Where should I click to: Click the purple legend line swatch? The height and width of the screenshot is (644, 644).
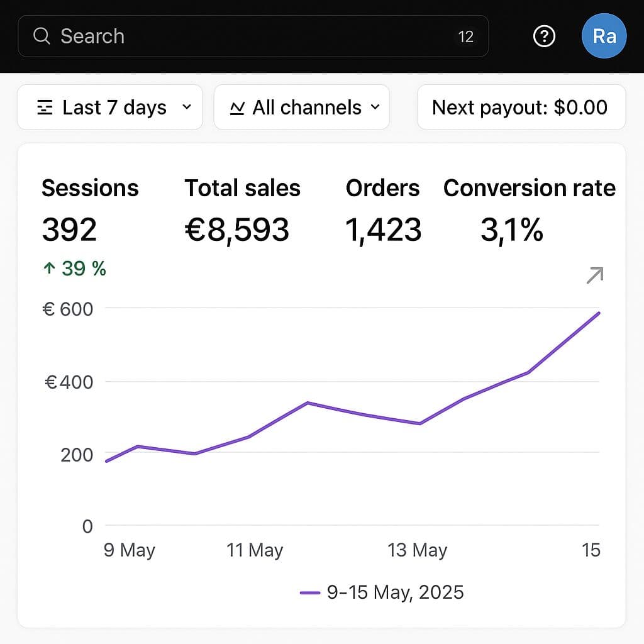pyautogui.click(x=310, y=592)
